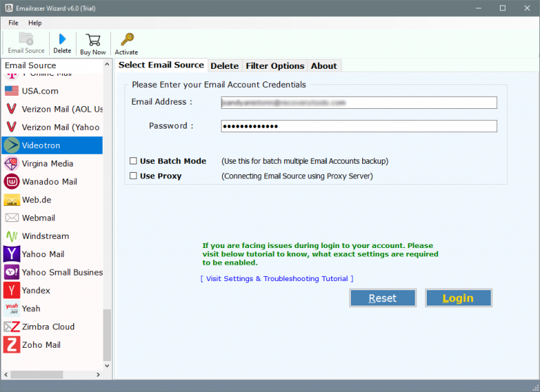Image resolution: width=540 pixels, height=392 pixels.
Task: Open Buy Now shopping cart icon
Action: pyautogui.click(x=93, y=40)
